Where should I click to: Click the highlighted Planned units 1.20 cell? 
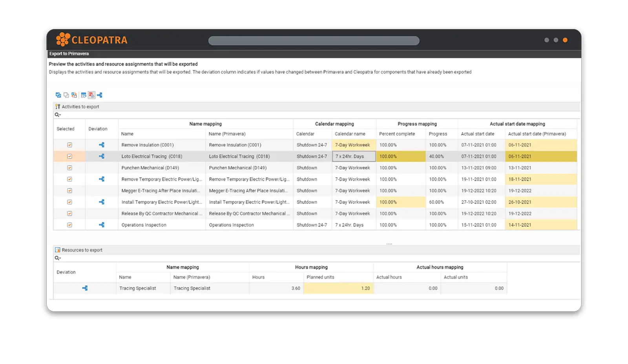coord(338,288)
